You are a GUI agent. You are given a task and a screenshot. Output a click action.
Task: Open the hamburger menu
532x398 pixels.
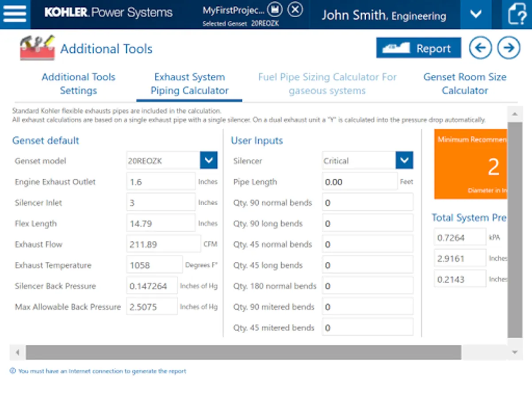[x=15, y=14]
